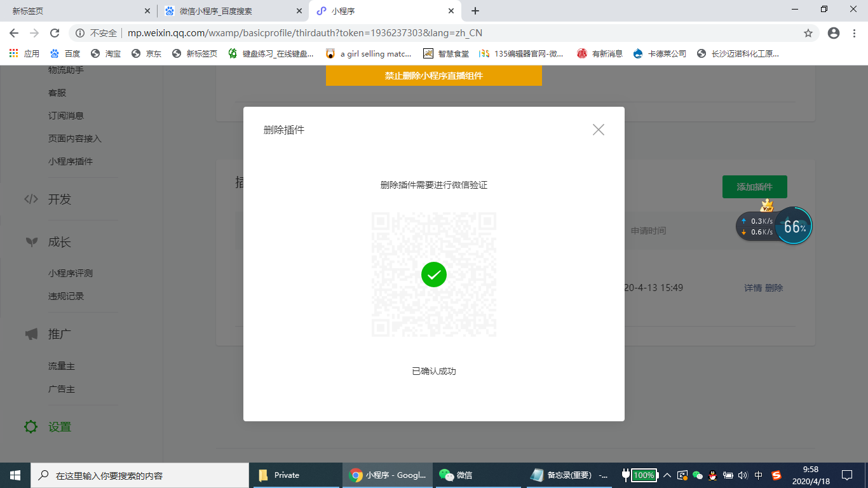Show hidden system tray icons
Screen dimensions: 868x488
(x=667, y=475)
